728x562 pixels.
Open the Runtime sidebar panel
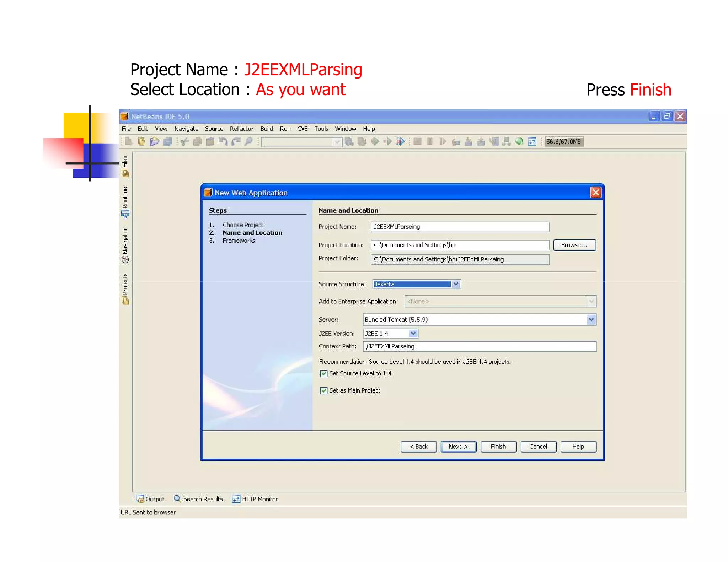[x=125, y=202]
